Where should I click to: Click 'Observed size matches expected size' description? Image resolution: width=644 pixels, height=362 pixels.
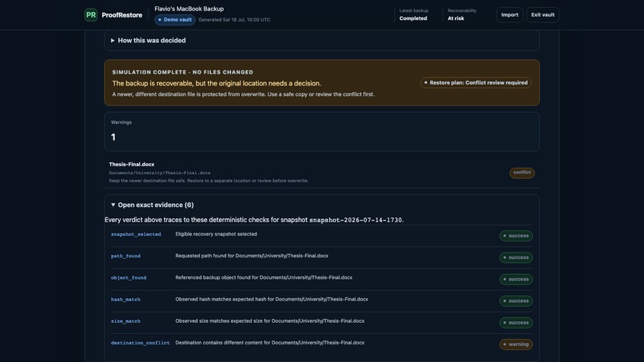(270, 321)
